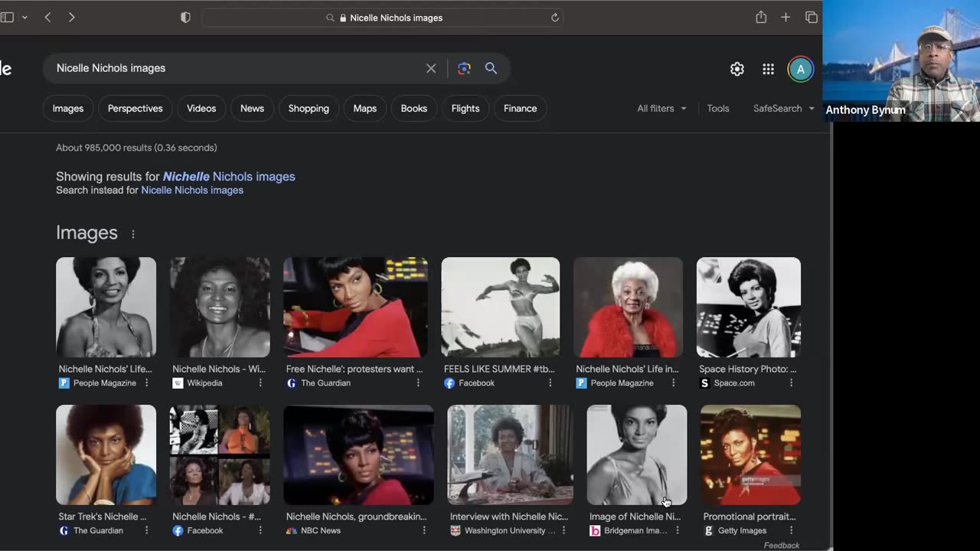Click the Safari share icon

[761, 17]
